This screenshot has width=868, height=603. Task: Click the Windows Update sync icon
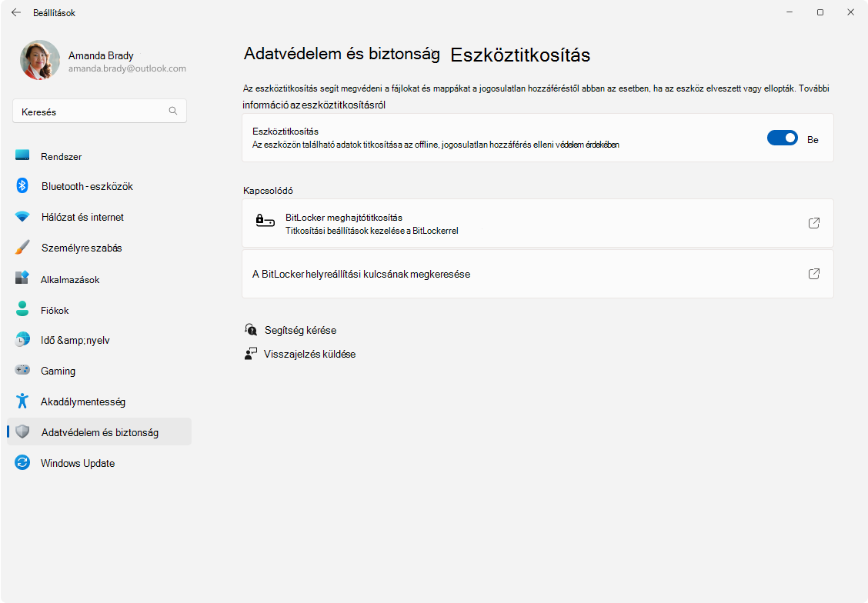(22, 462)
